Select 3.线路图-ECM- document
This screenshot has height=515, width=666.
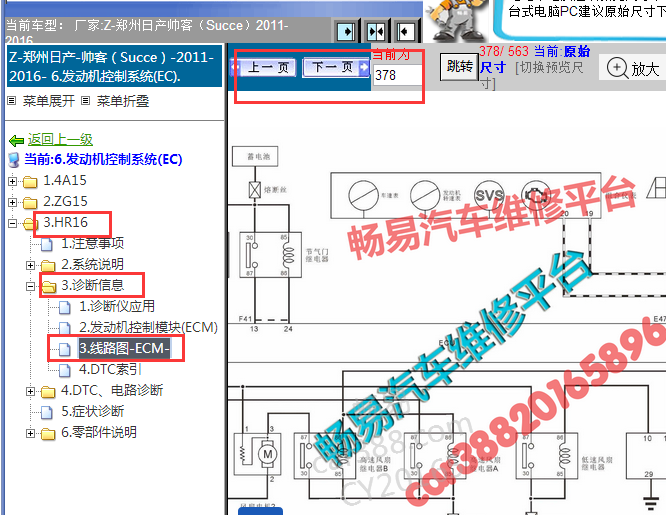tap(124, 348)
